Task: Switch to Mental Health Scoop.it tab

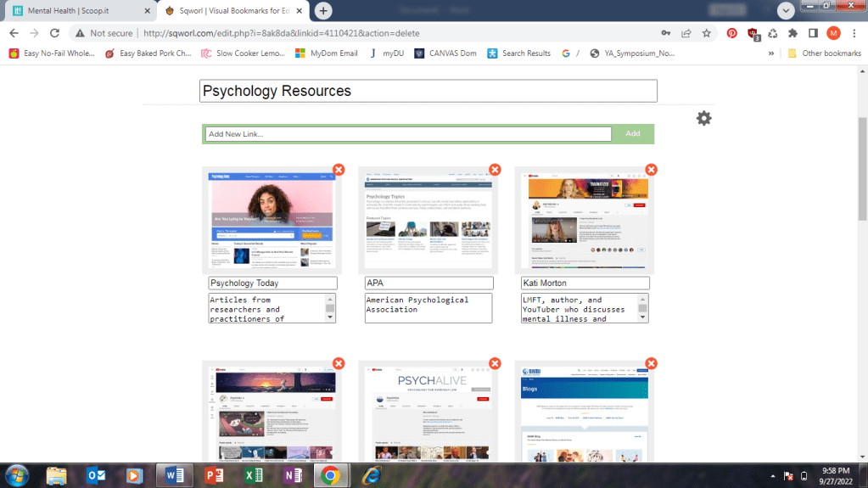Action: pos(76,11)
